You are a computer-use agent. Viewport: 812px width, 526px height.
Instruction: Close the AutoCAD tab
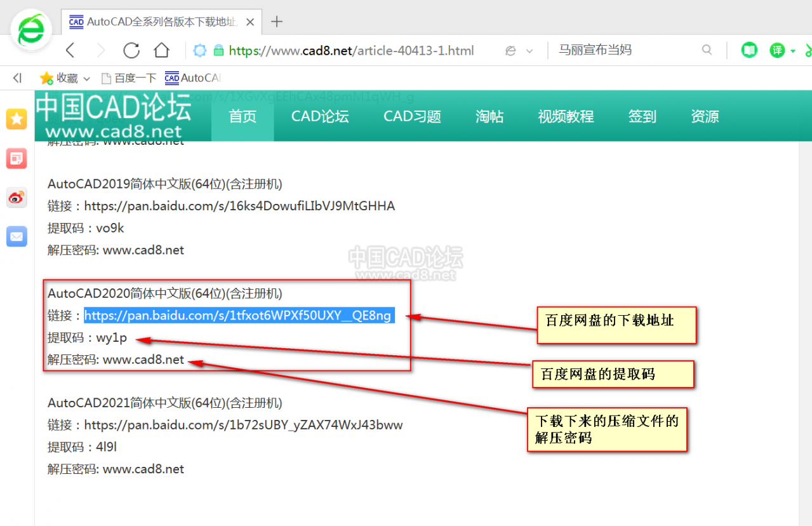[250, 22]
